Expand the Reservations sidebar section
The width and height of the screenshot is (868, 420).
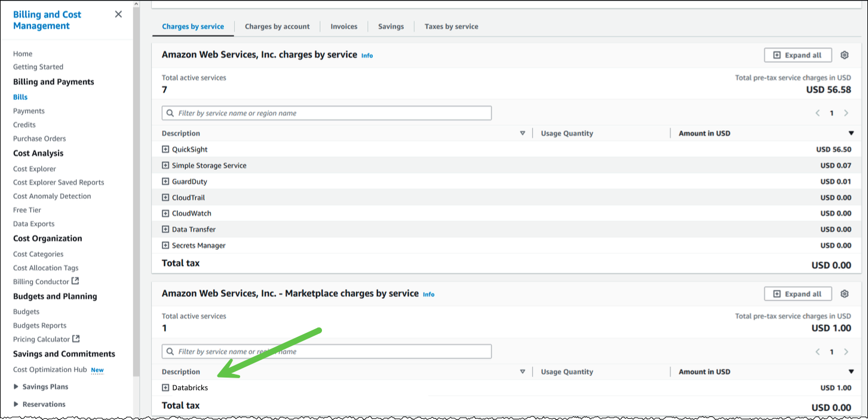point(16,404)
